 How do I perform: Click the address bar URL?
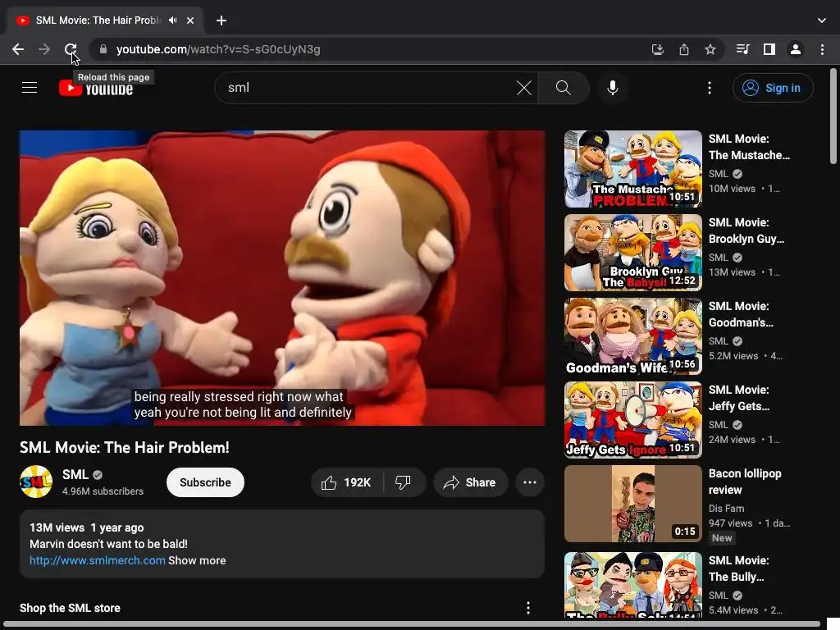[218, 49]
